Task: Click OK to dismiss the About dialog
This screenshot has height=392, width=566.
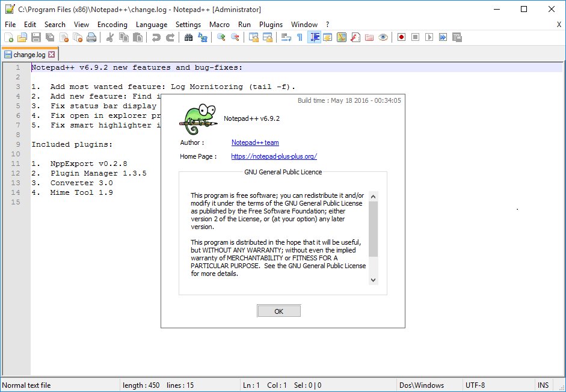Action: (278, 311)
